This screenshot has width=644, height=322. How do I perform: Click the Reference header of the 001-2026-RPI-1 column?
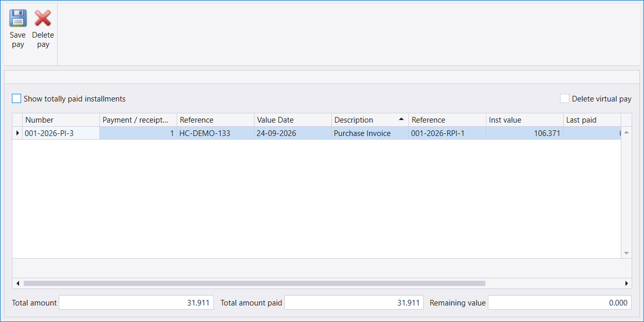pyautogui.click(x=447, y=120)
